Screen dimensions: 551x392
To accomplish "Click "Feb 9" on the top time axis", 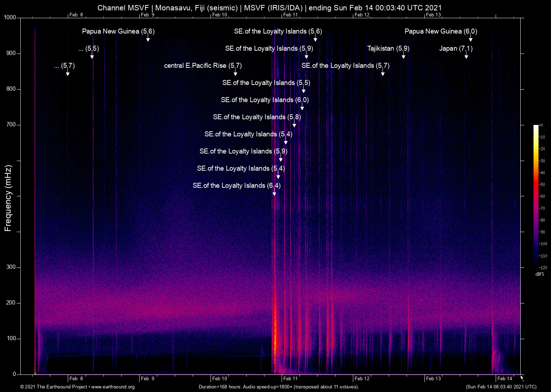I will pyautogui.click(x=148, y=15).
